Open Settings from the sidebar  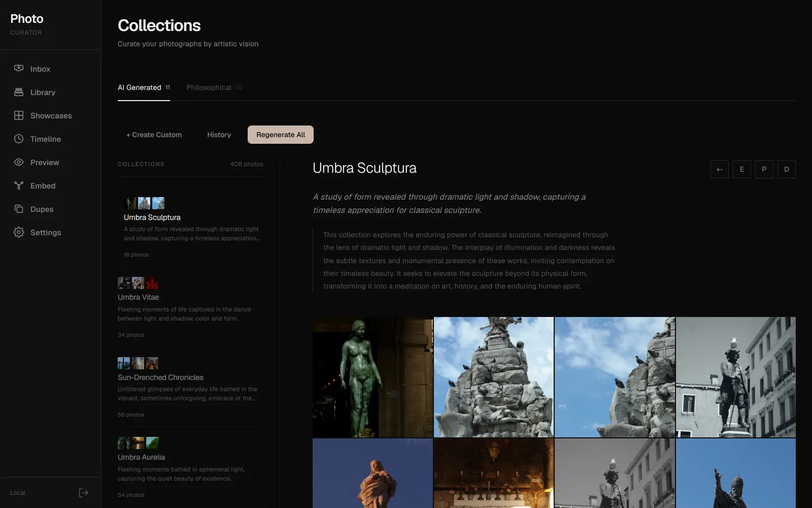(x=51, y=232)
